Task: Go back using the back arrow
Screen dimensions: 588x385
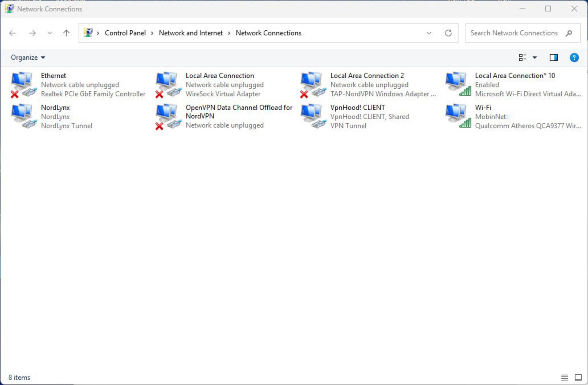Action: (x=13, y=33)
